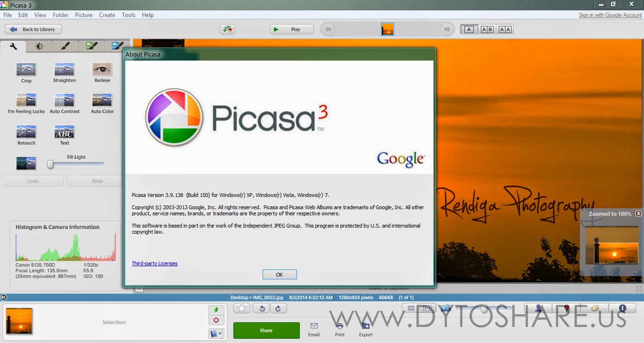Screen dimensions: 644x343
Task: Select the sunset thumbnail in Selection tray
Action: point(19,321)
